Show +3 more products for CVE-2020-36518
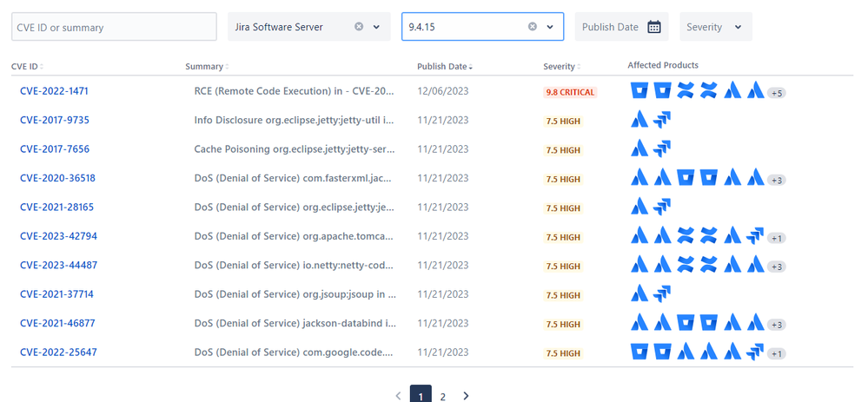Screen dimensions: 868x402 click(x=777, y=181)
